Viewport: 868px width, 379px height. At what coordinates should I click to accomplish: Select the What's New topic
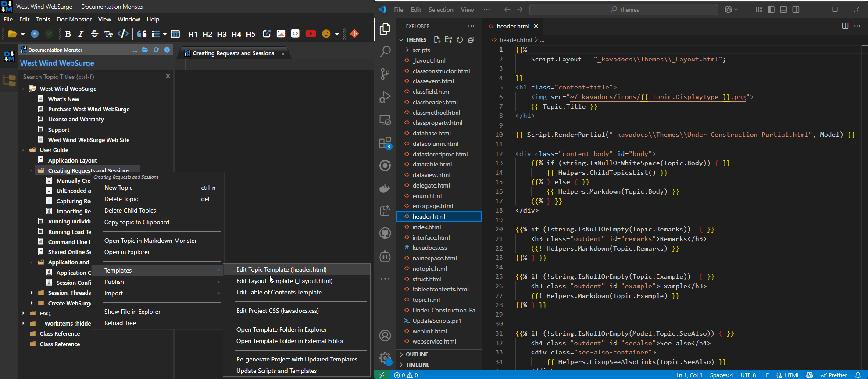coord(64,99)
